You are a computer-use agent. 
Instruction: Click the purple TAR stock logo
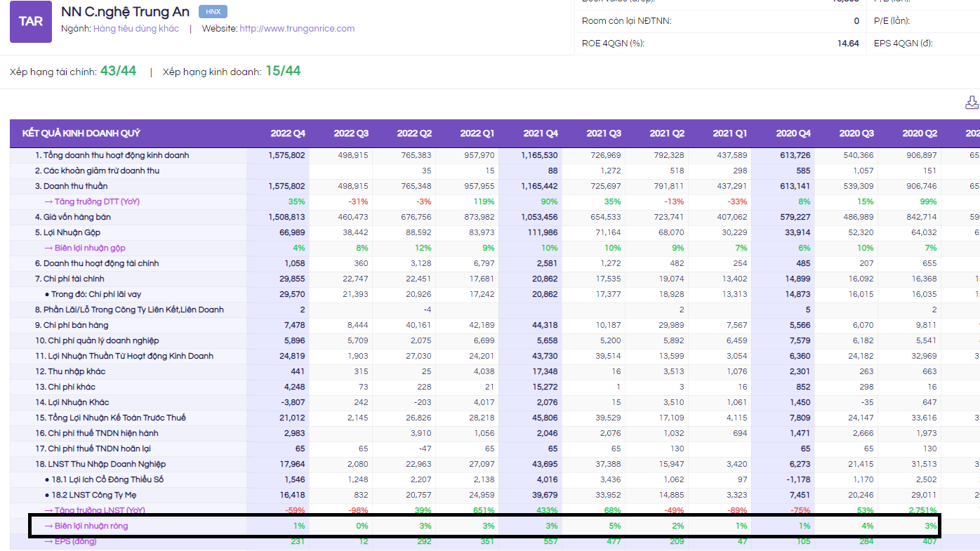click(x=30, y=21)
